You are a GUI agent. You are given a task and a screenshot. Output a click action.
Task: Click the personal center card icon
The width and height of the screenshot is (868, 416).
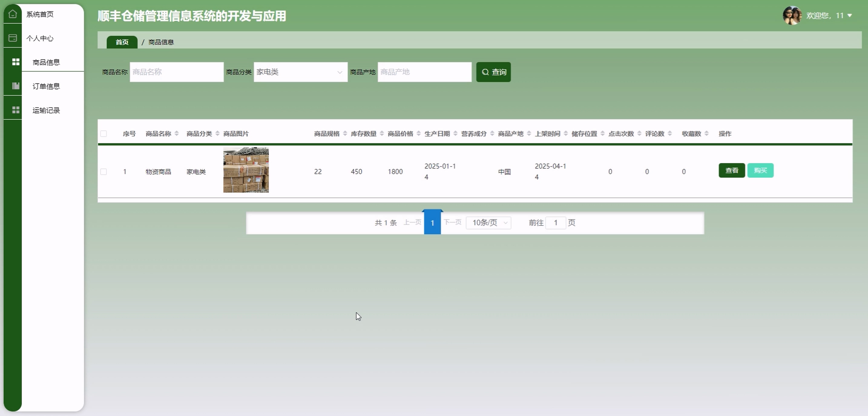pos(12,38)
